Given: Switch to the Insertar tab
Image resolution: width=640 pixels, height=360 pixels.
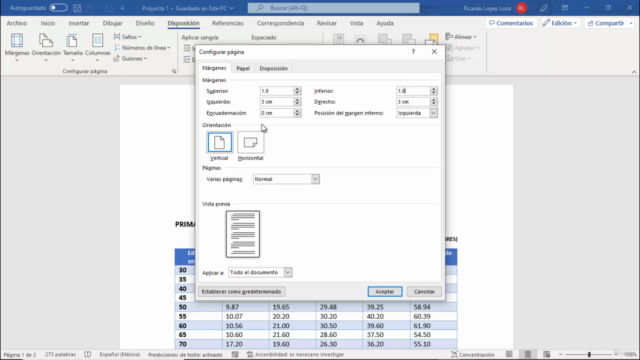Looking at the screenshot, I should click(x=79, y=23).
